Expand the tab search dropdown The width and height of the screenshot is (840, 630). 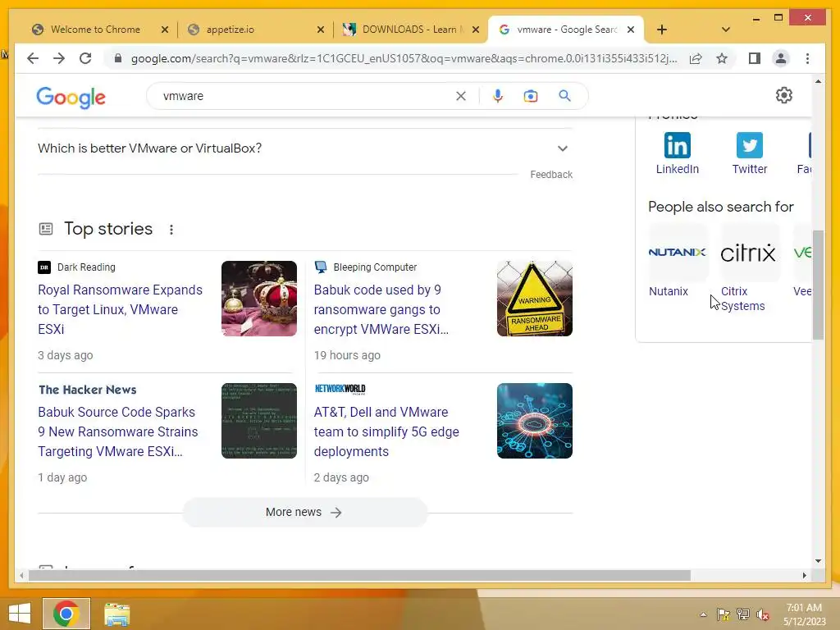pos(725,30)
